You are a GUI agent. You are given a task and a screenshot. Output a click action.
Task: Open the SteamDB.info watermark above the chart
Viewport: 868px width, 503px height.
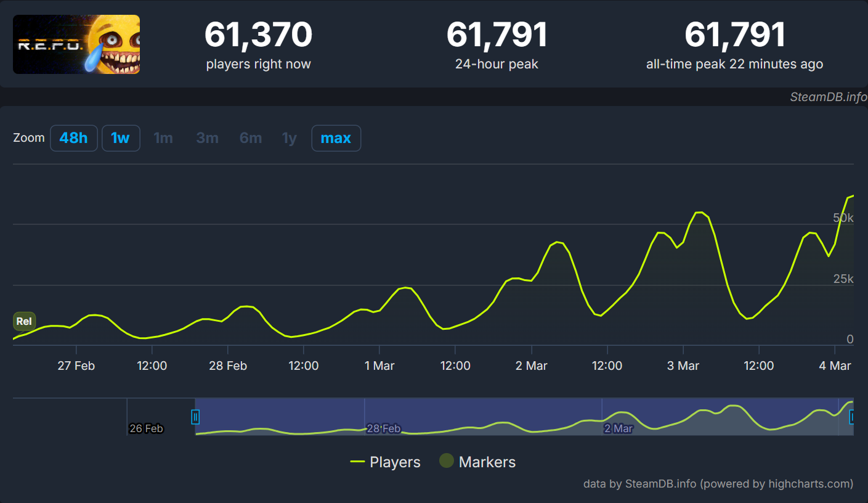828,97
